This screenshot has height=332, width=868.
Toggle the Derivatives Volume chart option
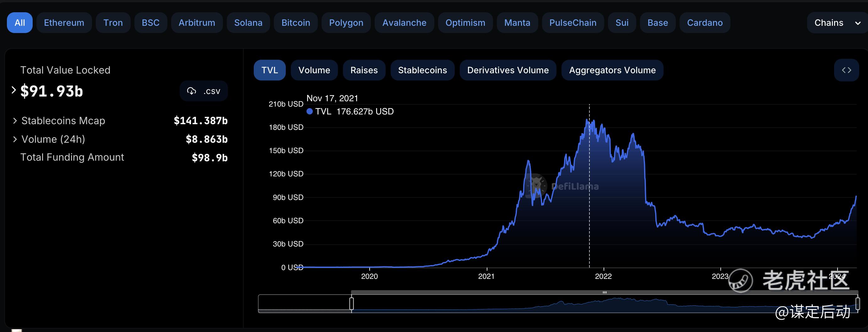point(508,70)
